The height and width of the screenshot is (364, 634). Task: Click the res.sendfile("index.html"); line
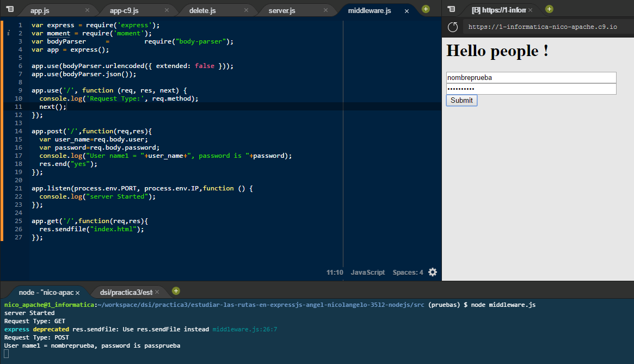click(92, 229)
